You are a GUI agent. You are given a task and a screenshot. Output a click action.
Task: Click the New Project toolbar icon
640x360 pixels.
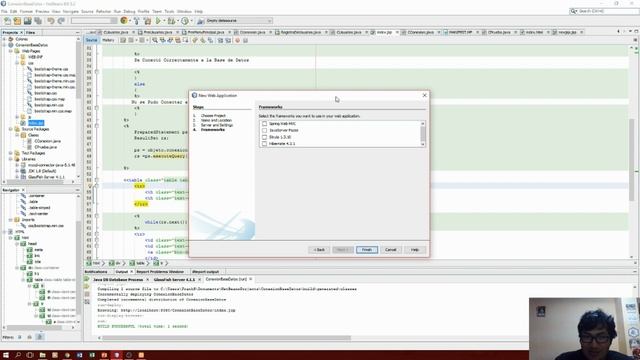[17, 21]
